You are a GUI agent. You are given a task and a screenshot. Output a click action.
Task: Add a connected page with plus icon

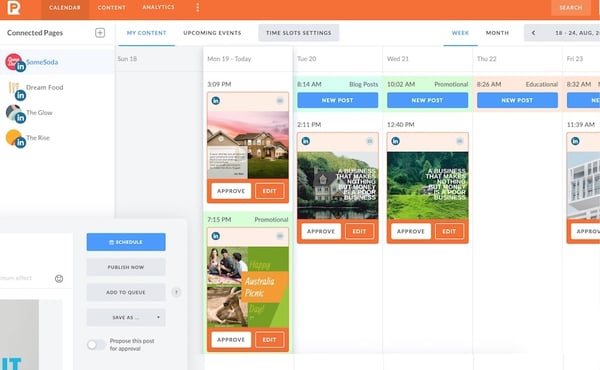coord(100,33)
